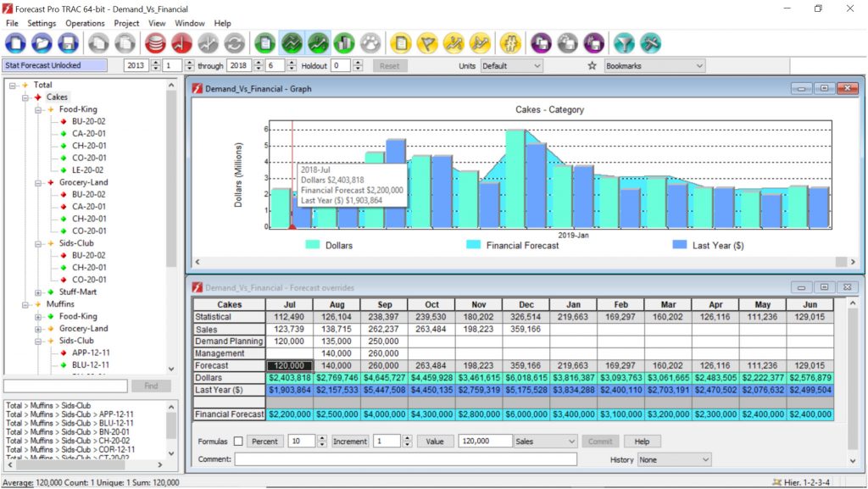Click the Demand Planning Sep cell 250,000
Image resolution: width=868 pixels, height=489 pixels.
point(384,342)
